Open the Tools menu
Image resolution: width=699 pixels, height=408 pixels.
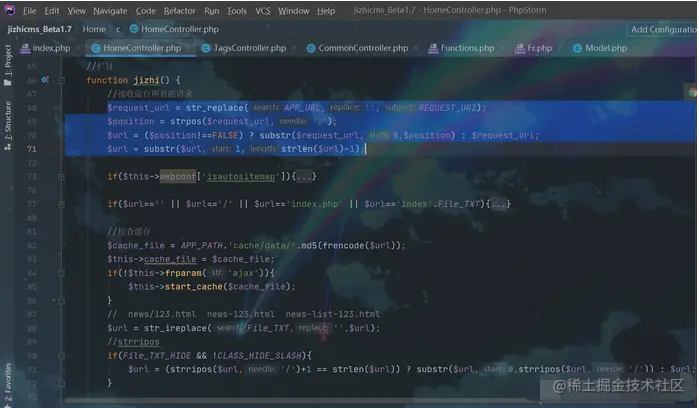(x=237, y=11)
